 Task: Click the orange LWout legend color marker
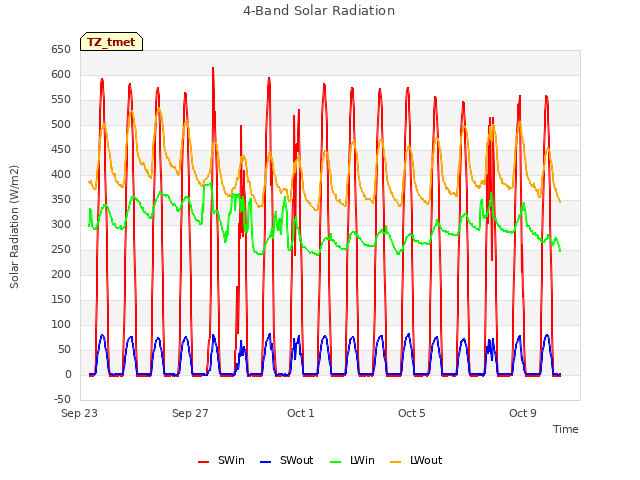pyautogui.click(x=396, y=462)
